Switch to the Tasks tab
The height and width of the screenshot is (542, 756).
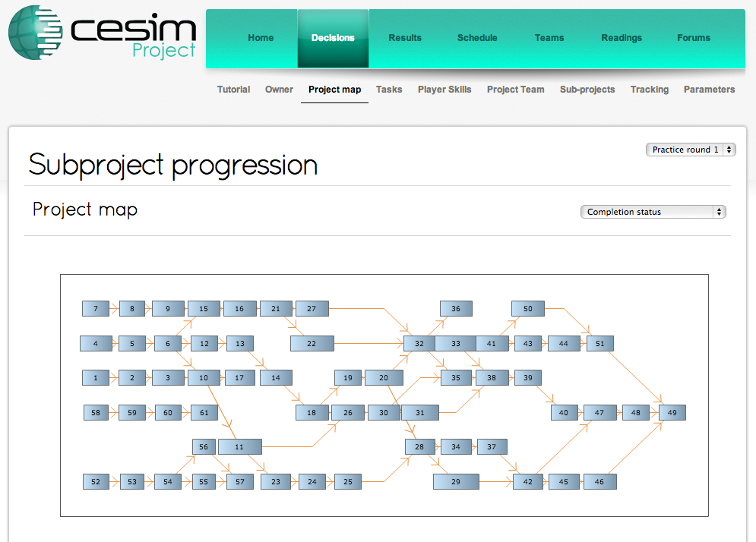click(x=389, y=90)
